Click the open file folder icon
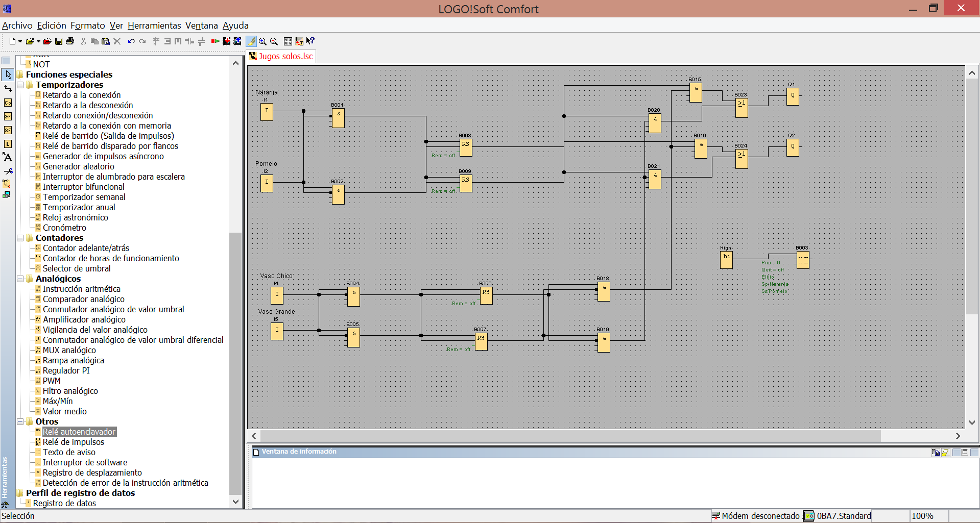The height and width of the screenshot is (523, 980). [x=30, y=41]
